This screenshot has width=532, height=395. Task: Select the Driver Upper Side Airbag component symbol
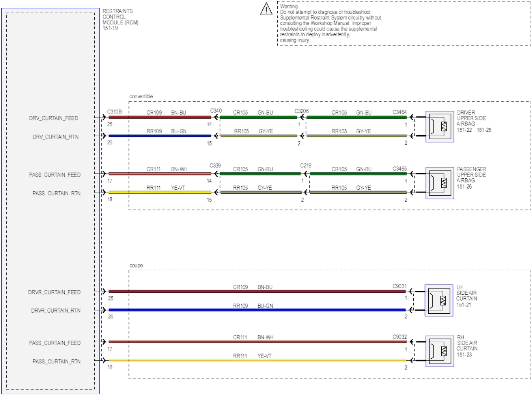pyautogui.click(x=440, y=127)
